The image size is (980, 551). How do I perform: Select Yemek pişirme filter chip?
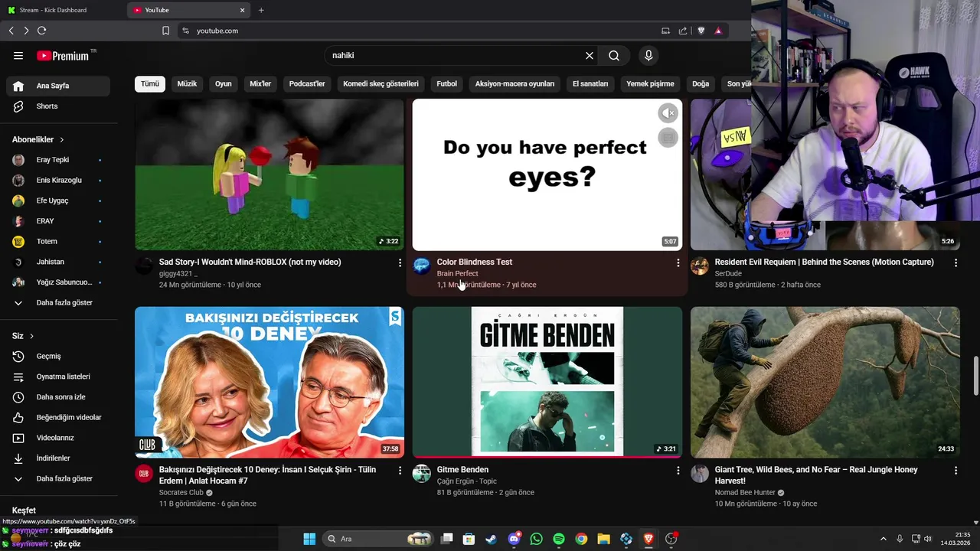pos(650,83)
